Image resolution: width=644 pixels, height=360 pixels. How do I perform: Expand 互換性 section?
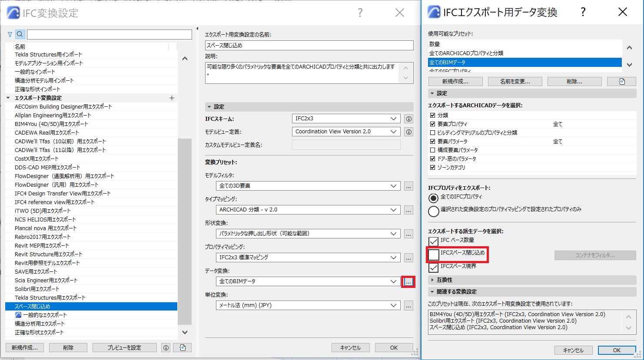click(x=432, y=280)
